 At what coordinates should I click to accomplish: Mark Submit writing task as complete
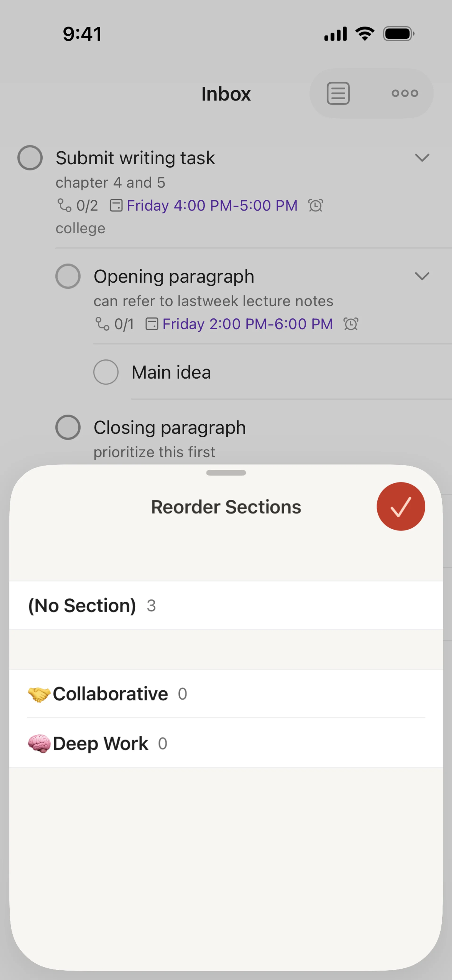tap(30, 158)
